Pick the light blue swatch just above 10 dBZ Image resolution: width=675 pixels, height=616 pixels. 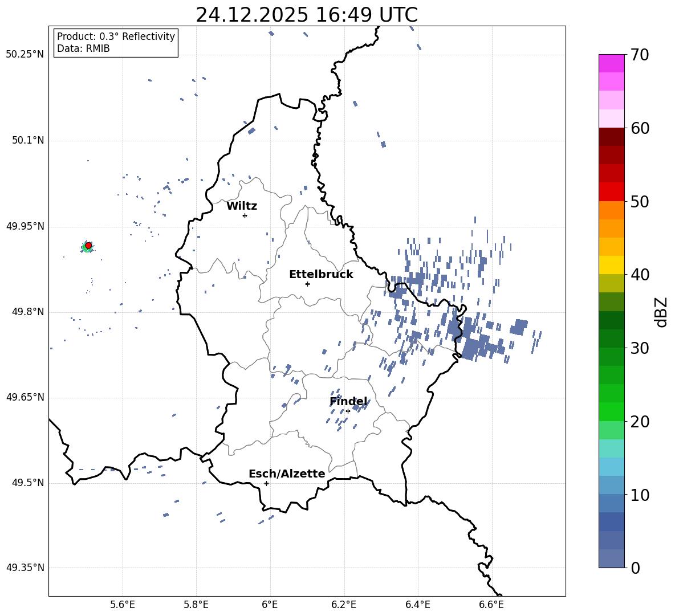[x=611, y=485]
